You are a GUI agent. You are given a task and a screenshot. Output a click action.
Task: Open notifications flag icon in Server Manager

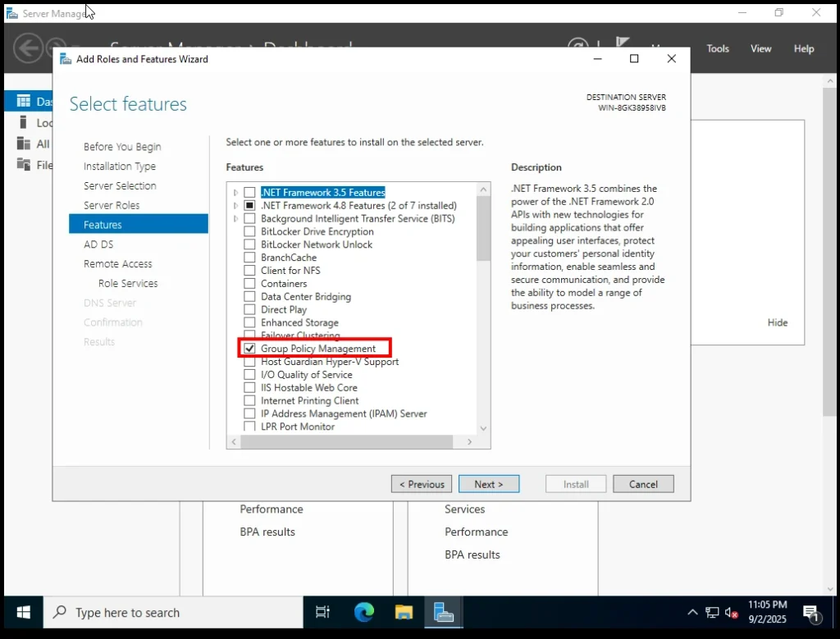tap(623, 43)
